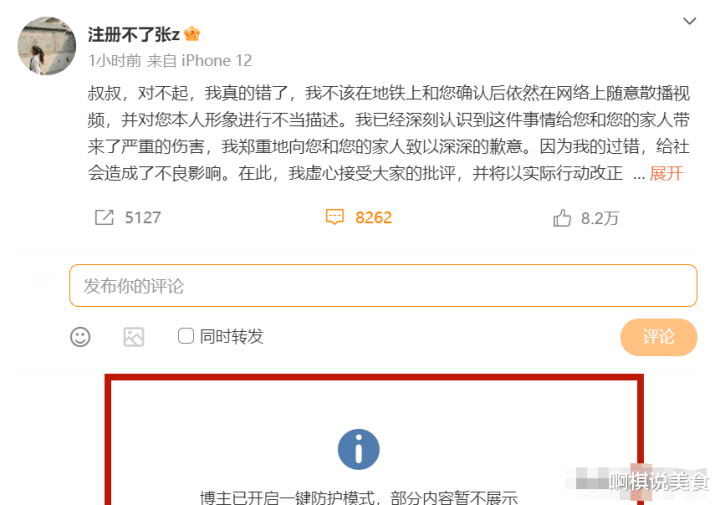Click the orange comment bubble icon
Screen dimensions: 720x505
(335, 217)
